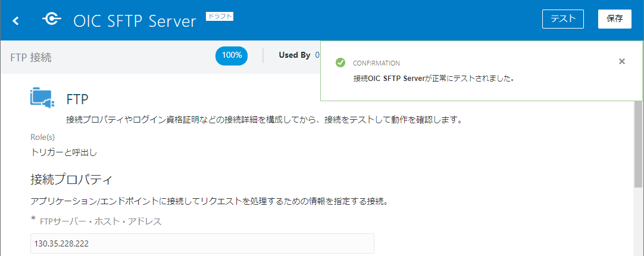This screenshot has width=644, height=256.
Task: Click the 100% completion badge
Action: tap(232, 55)
